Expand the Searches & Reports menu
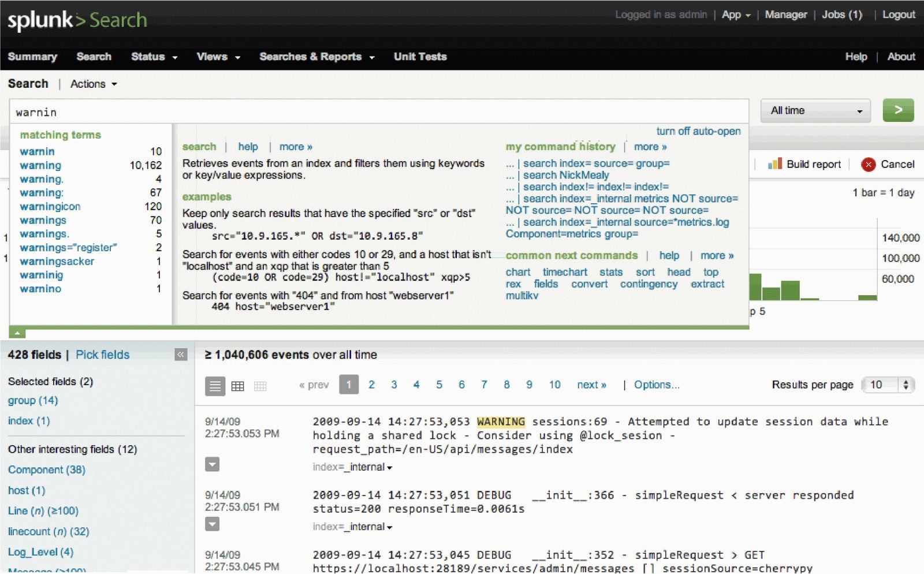 (317, 57)
